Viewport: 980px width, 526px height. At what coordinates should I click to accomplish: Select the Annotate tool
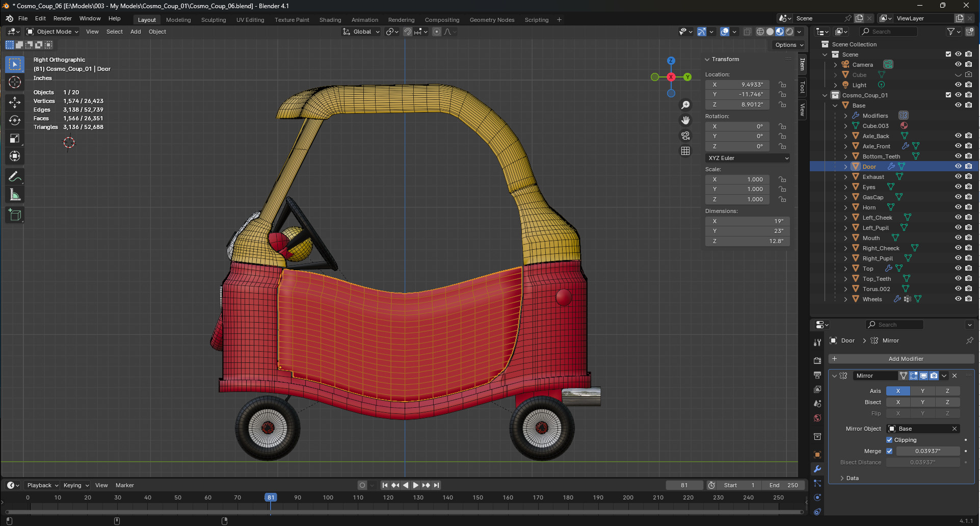coord(15,177)
